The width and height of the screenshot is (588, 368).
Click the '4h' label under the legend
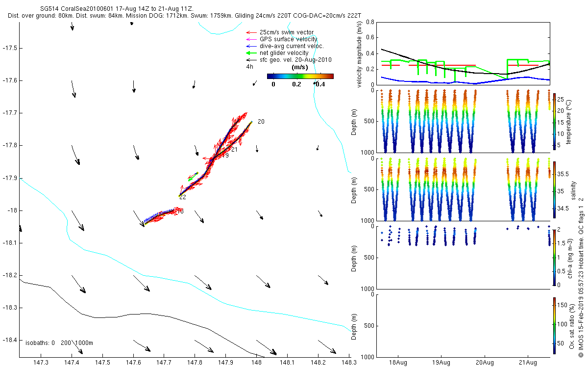249,67
